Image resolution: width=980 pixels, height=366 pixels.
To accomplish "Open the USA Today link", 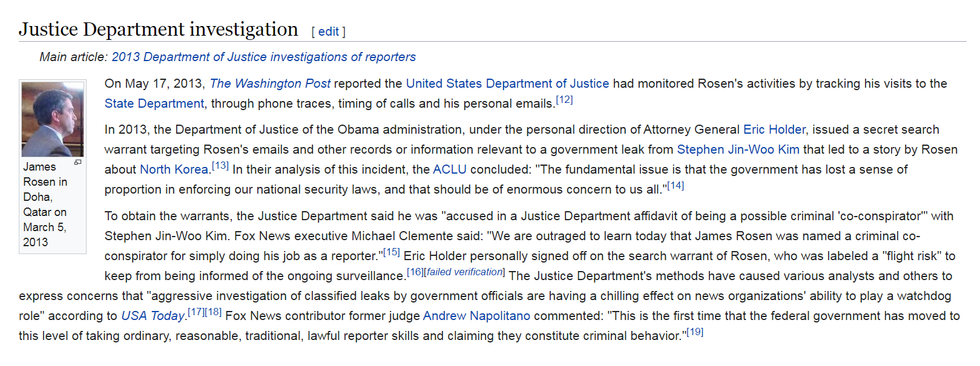I will pyautogui.click(x=153, y=316).
